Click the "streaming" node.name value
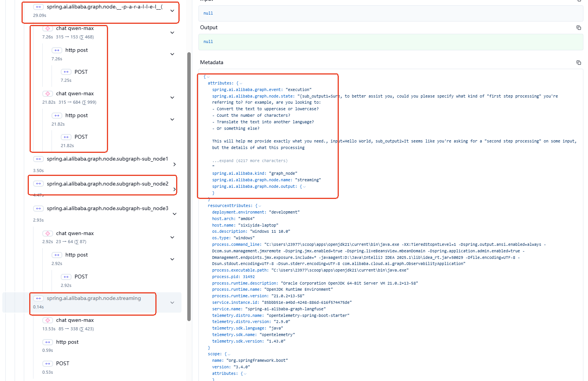 point(308,180)
